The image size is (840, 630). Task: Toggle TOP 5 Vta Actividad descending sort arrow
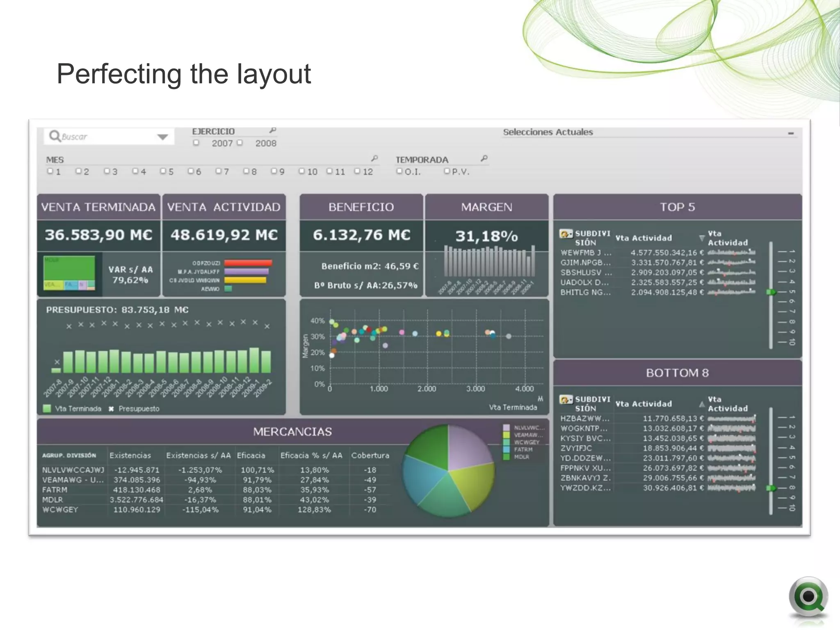[702, 238]
